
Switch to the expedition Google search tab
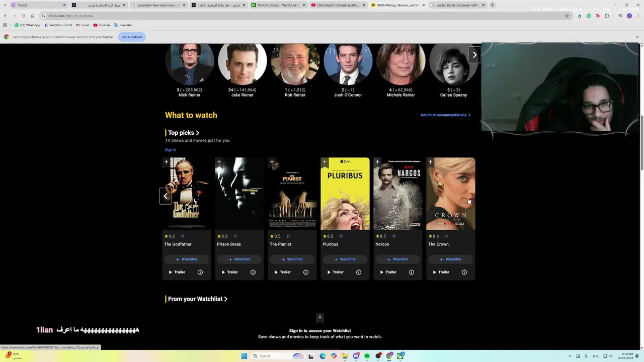tap(158, 5)
